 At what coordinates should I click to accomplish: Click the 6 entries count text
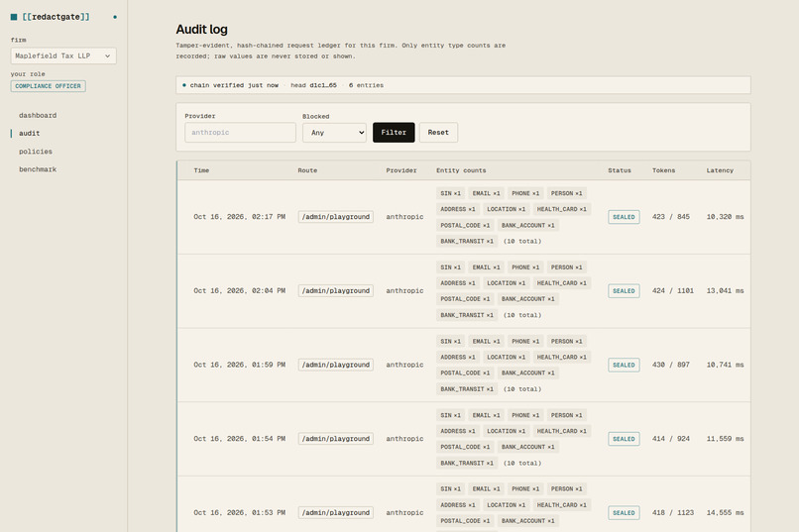pos(366,85)
